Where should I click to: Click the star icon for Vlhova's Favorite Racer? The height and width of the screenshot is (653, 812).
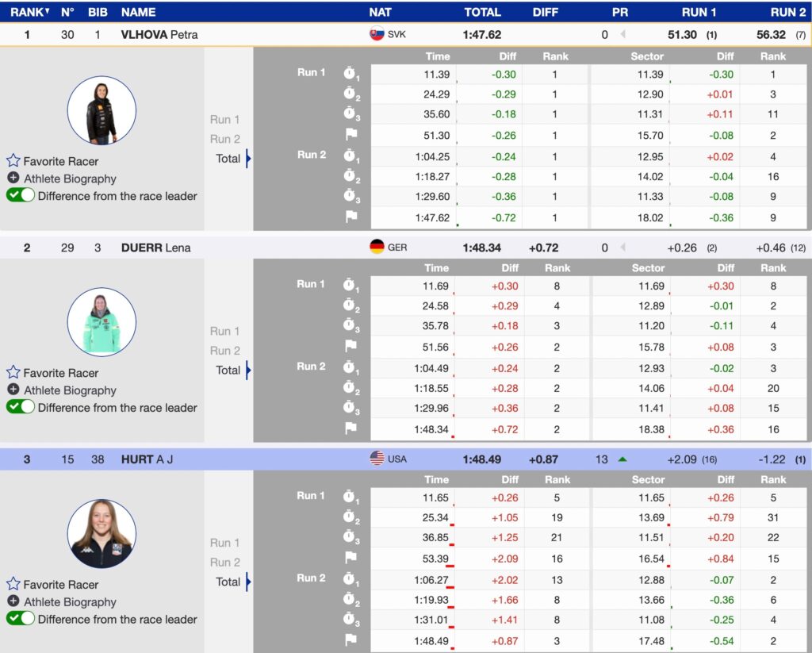tap(13, 161)
